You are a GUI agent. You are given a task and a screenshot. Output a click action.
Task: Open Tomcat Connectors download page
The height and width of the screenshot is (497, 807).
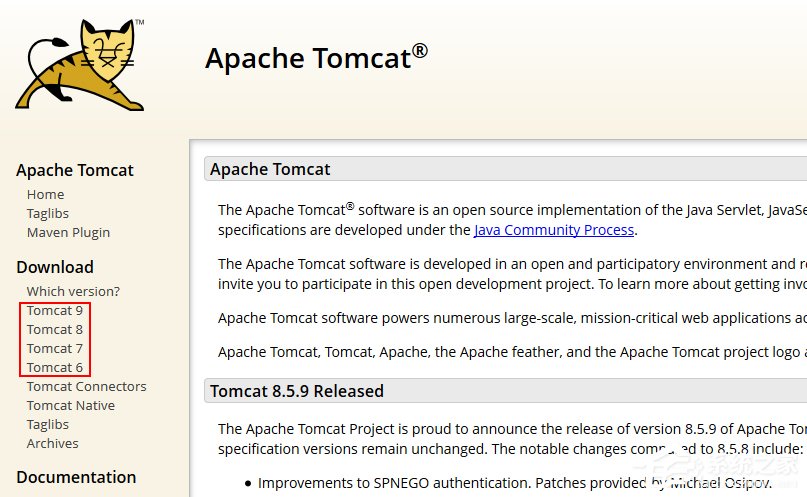tap(86, 386)
